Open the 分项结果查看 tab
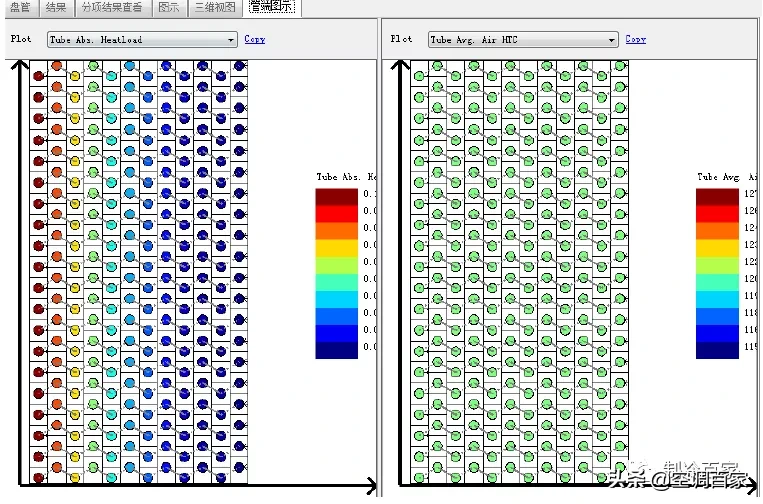The width and height of the screenshot is (763, 504). coord(112,7)
